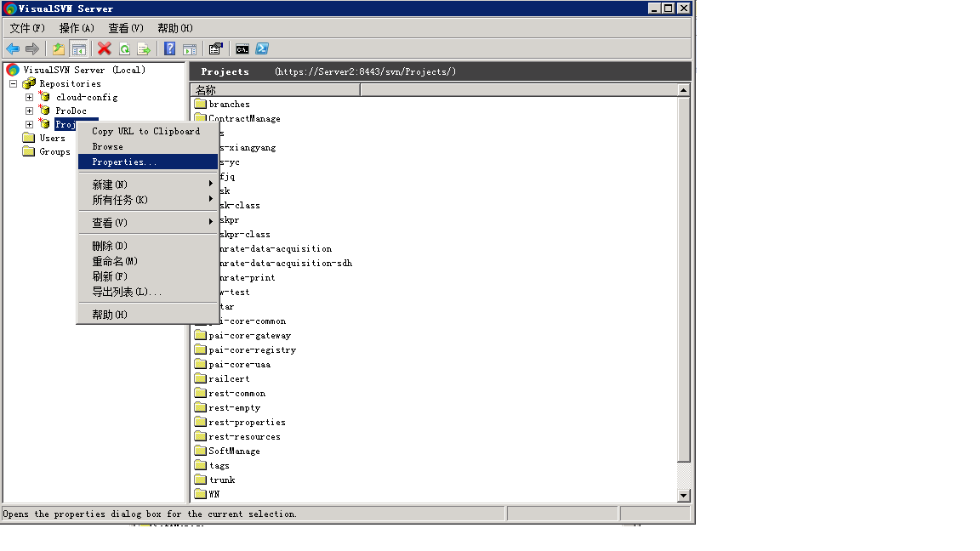Click the Users folder icon
Viewport: 980px width, 551px height.
[29, 138]
